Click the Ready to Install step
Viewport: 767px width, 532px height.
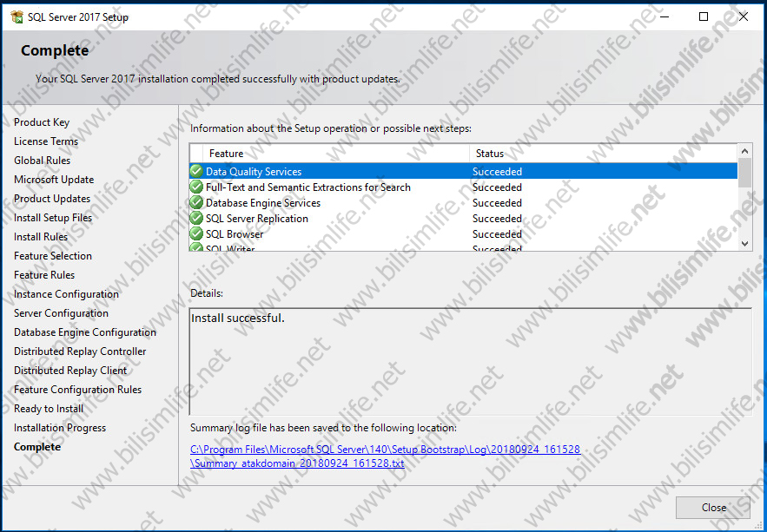pos(49,408)
